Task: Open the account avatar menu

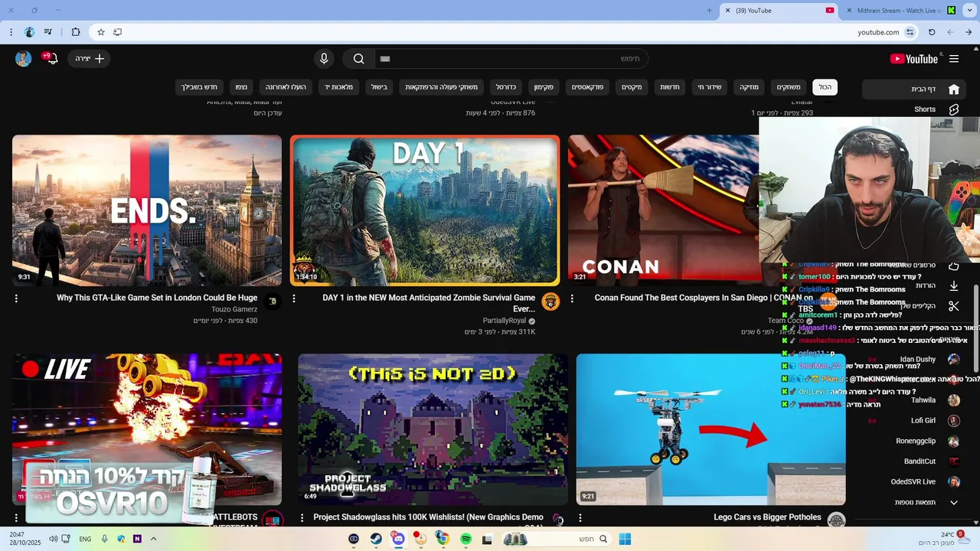Action: pyautogui.click(x=24, y=59)
